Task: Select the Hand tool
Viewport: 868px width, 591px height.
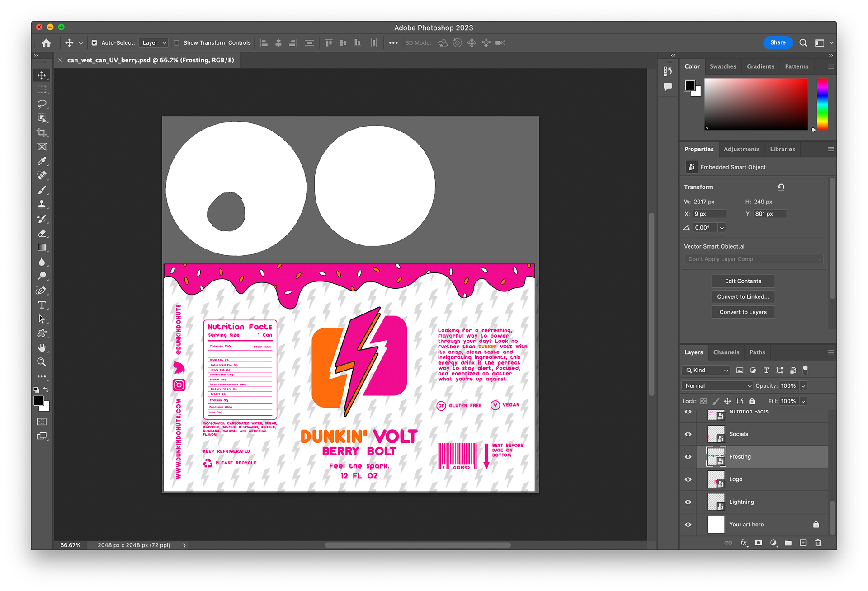Action: pyautogui.click(x=42, y=348)
